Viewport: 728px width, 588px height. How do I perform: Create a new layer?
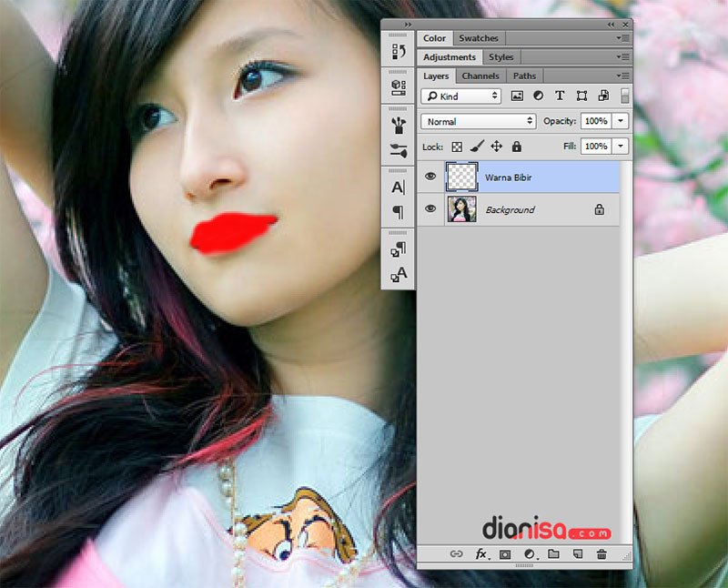[x=578, y=553]
